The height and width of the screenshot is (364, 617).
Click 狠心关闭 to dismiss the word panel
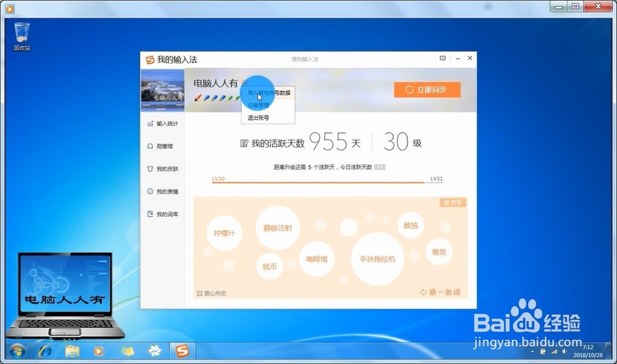pos(211,293)
